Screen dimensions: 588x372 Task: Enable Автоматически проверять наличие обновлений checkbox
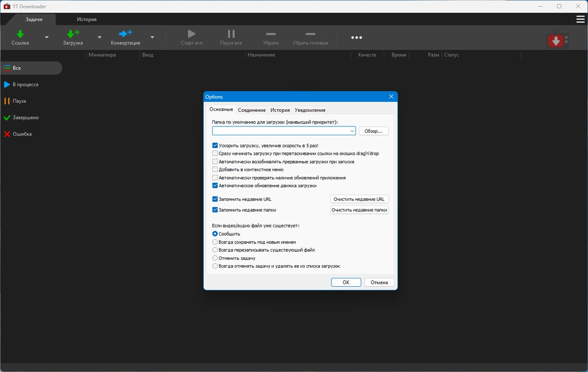pyautogui.click(x=215, y=178)
